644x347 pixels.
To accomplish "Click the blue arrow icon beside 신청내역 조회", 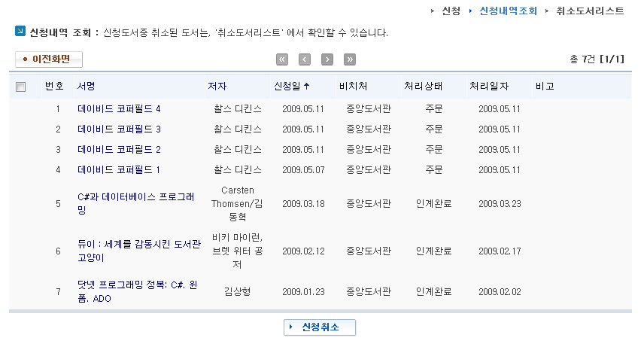I will click(20, 32).
